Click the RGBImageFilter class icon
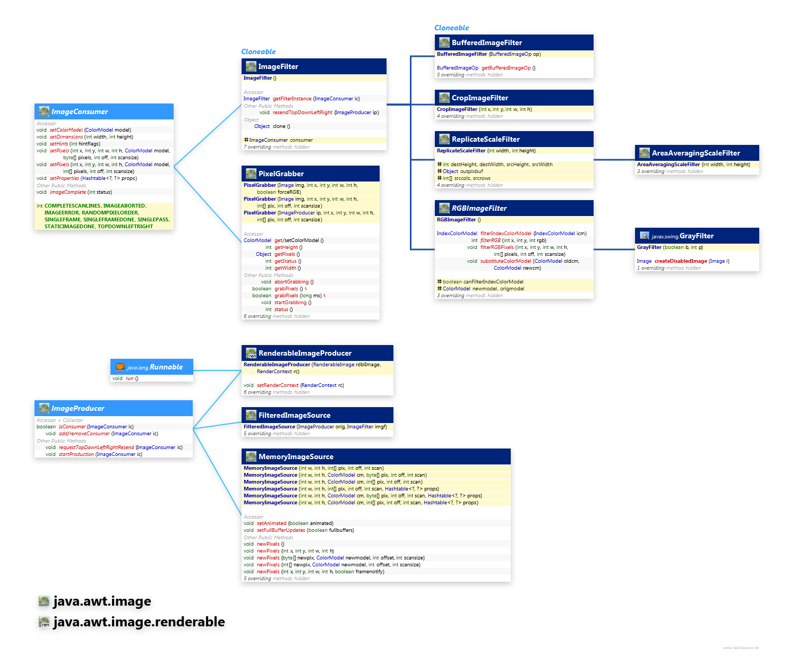This screenshot has width=789, height=672. coord(444,208)
